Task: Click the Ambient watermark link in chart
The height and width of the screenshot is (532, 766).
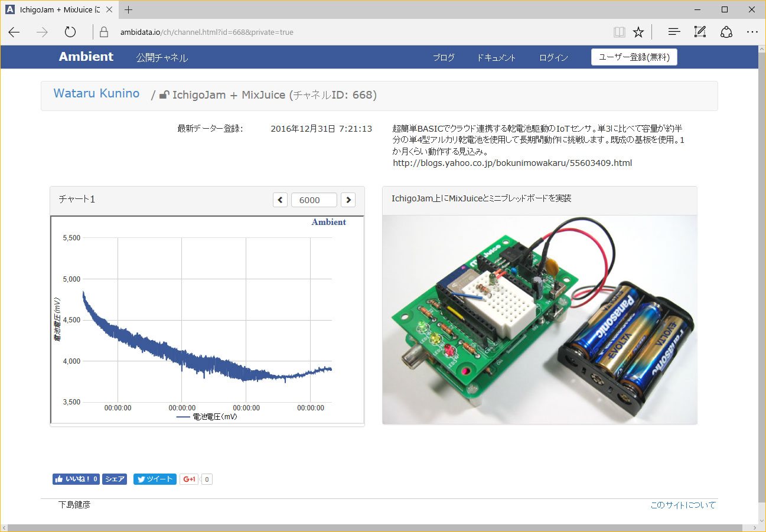Action: point(329,223)
